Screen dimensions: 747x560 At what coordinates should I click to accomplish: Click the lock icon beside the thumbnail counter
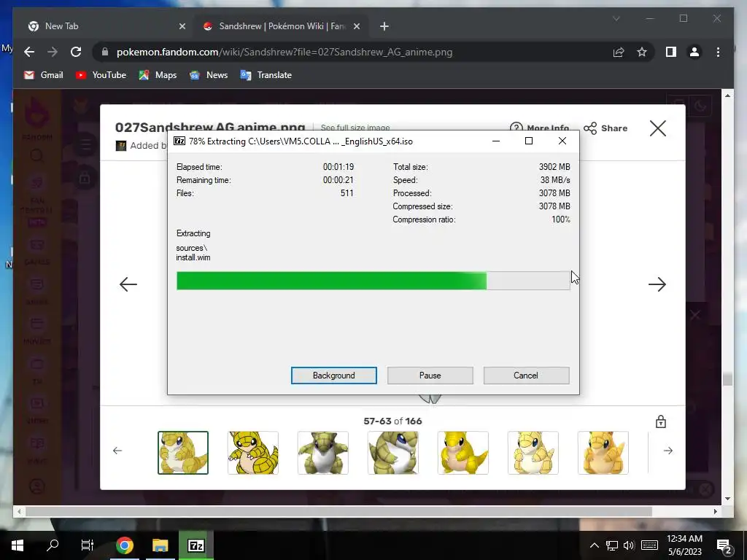(x=660, y=421)
